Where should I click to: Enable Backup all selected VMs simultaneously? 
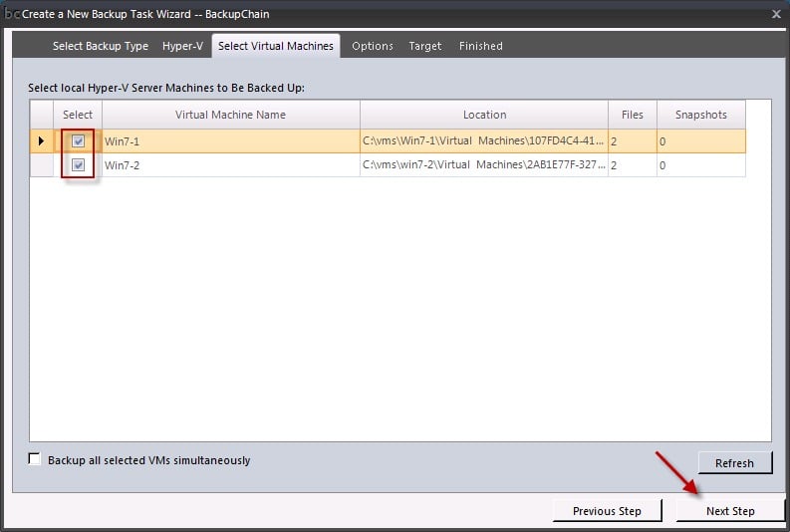pos(34,459)
